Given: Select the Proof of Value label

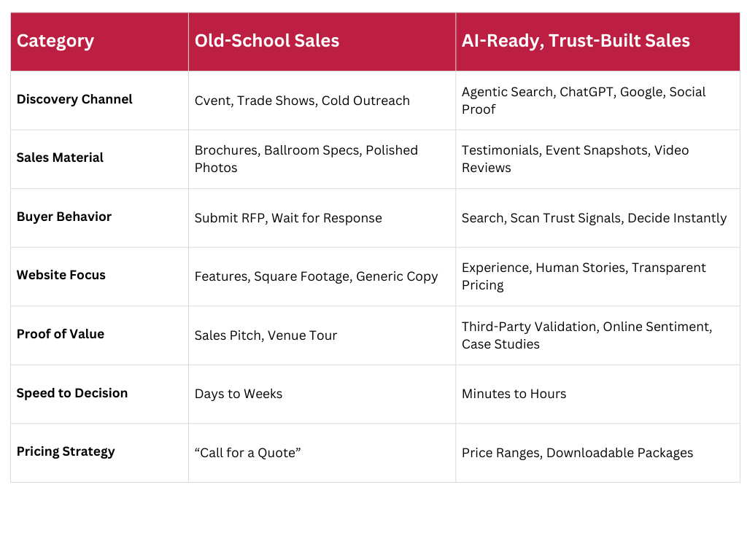Looking at the screenshot, I should (x=60, y=334).
